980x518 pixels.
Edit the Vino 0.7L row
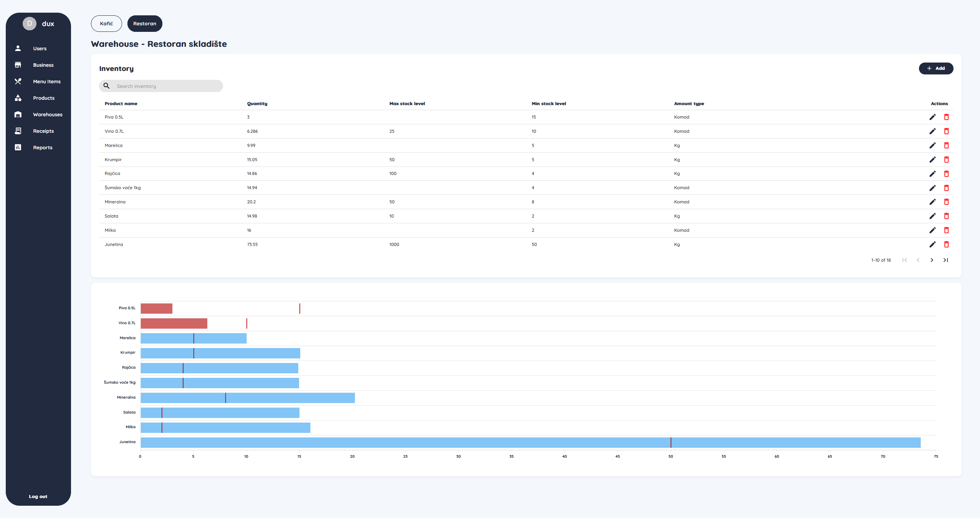[x=932, y=131]
